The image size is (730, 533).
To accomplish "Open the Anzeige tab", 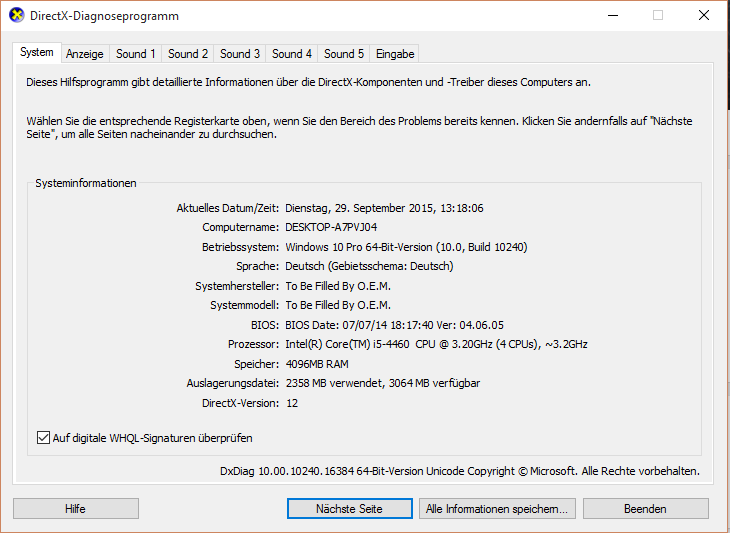I will point(85,54).
